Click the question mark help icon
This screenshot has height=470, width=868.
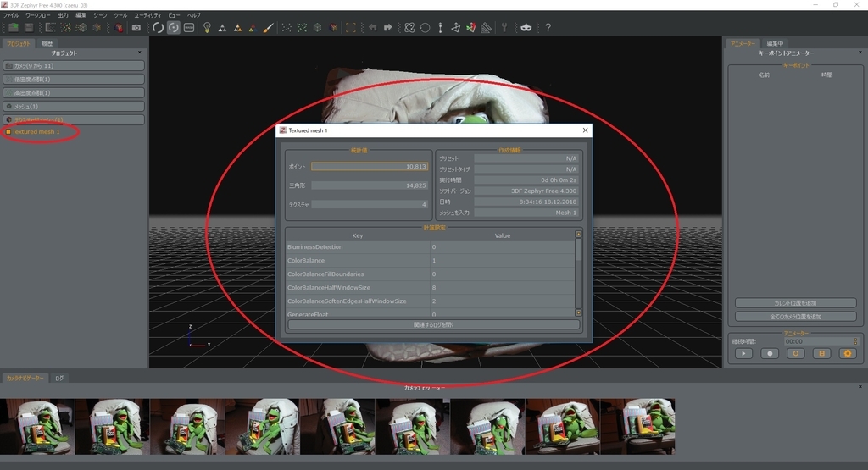click(548, 28)
